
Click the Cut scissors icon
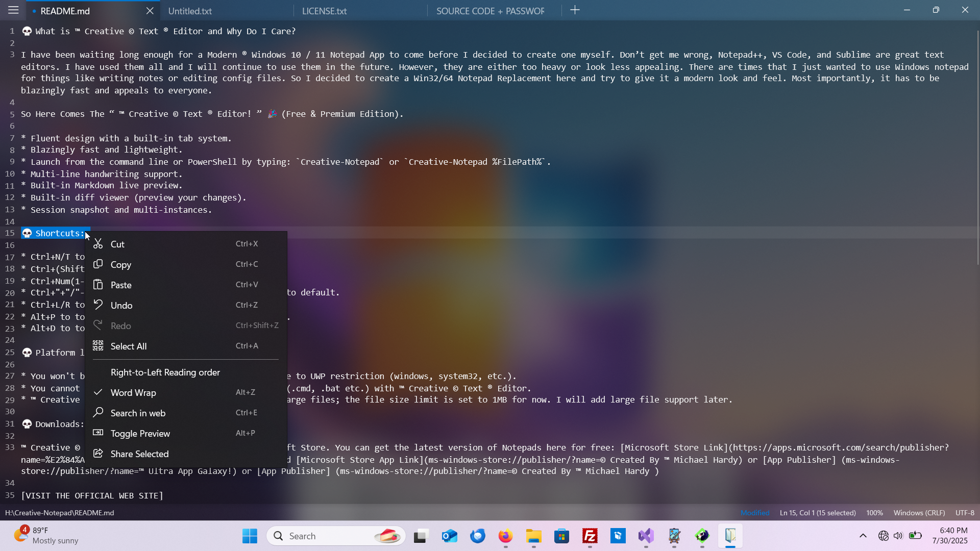click(x=98, y=244)
